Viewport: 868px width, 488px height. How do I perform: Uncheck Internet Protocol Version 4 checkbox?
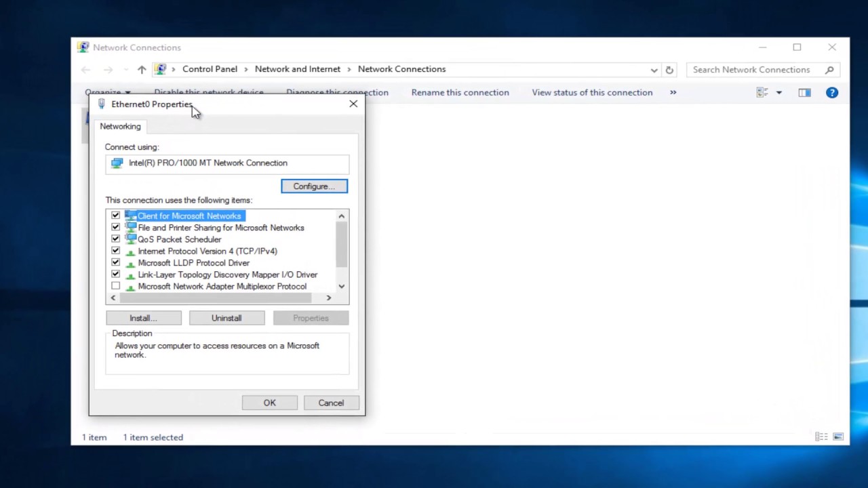click(115, 251)
